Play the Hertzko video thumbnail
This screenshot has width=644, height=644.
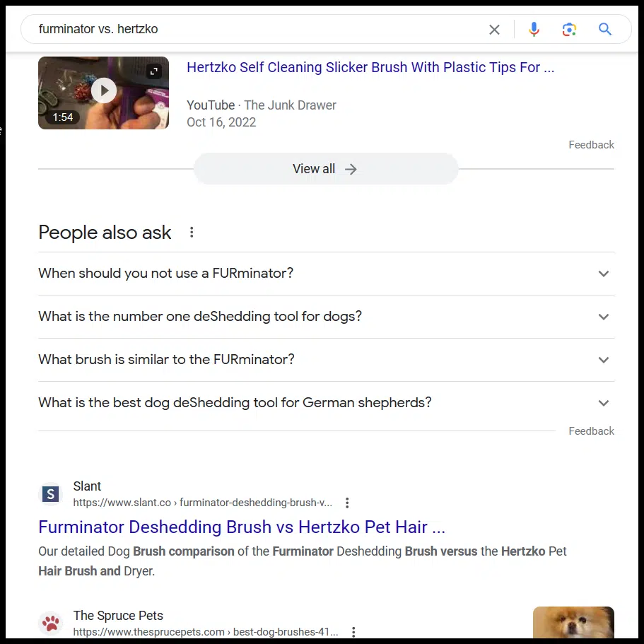tap(103, 92)
